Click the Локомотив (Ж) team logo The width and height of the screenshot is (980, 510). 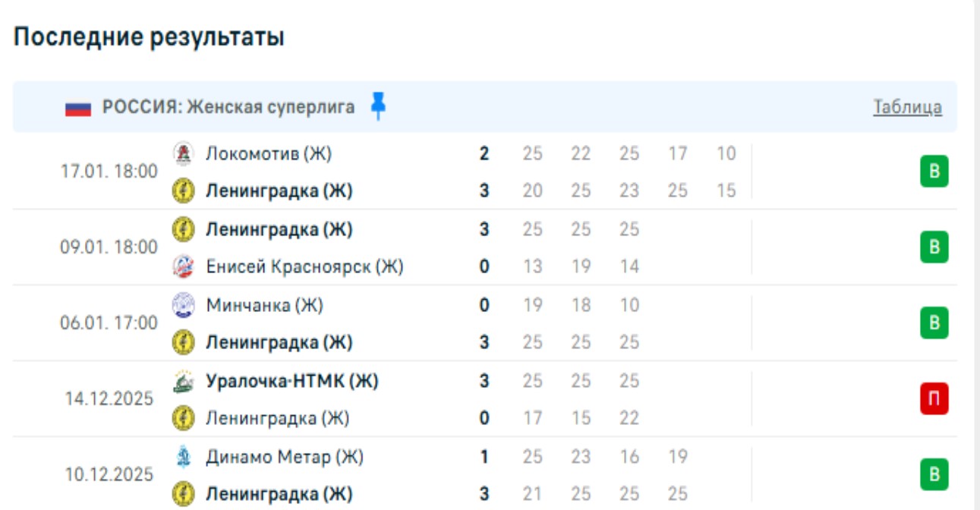tap(183, 154)
